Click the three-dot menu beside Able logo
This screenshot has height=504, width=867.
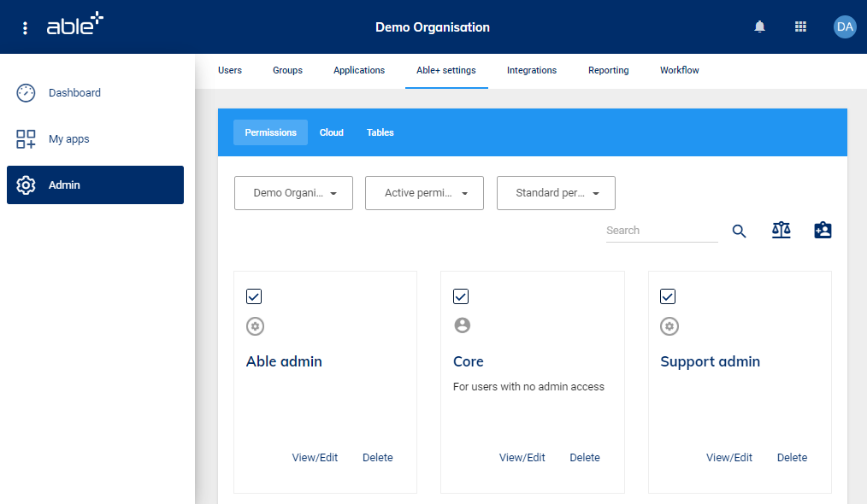25,27
